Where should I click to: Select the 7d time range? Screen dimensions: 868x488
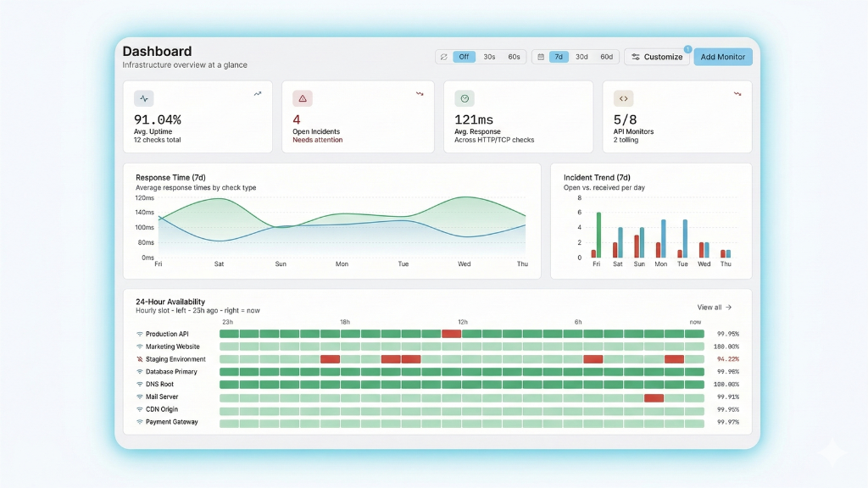[558, 57]
